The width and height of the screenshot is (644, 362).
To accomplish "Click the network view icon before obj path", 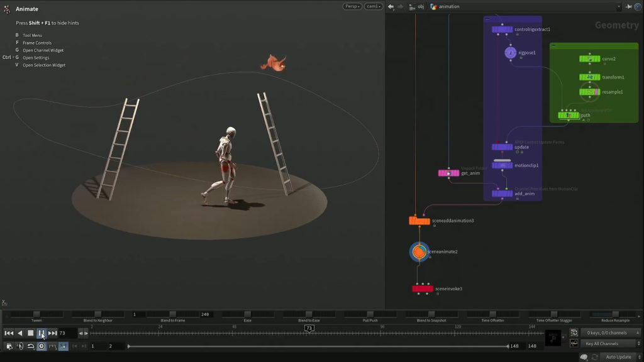I will [413, 6].
